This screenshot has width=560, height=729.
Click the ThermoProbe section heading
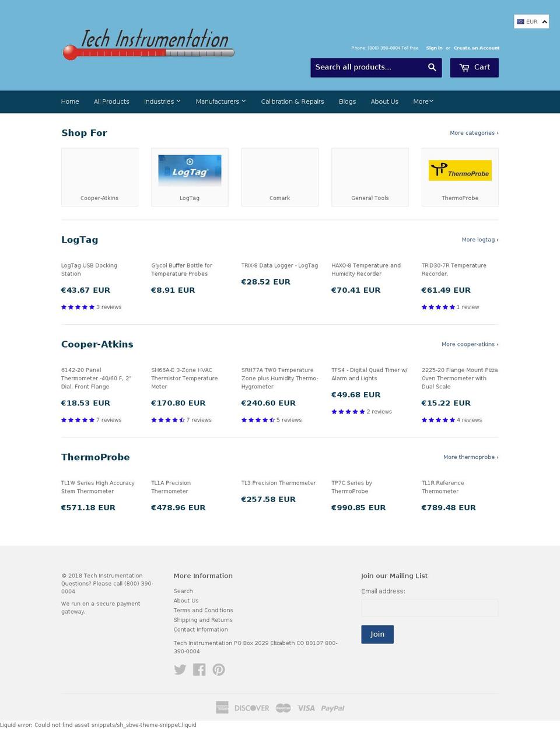[x=96, y=457]
